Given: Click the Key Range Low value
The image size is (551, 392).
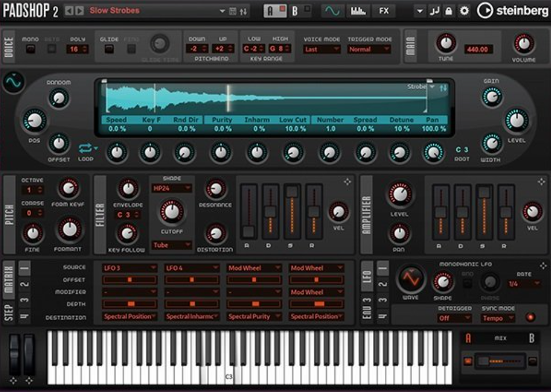Looking at the screenshot, I should coord(254,48).
